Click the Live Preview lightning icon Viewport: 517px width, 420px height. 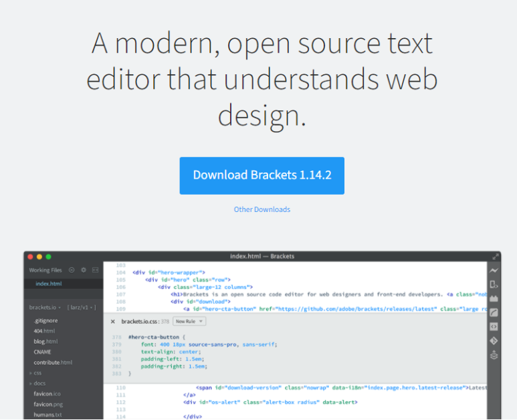pos(494,271)
